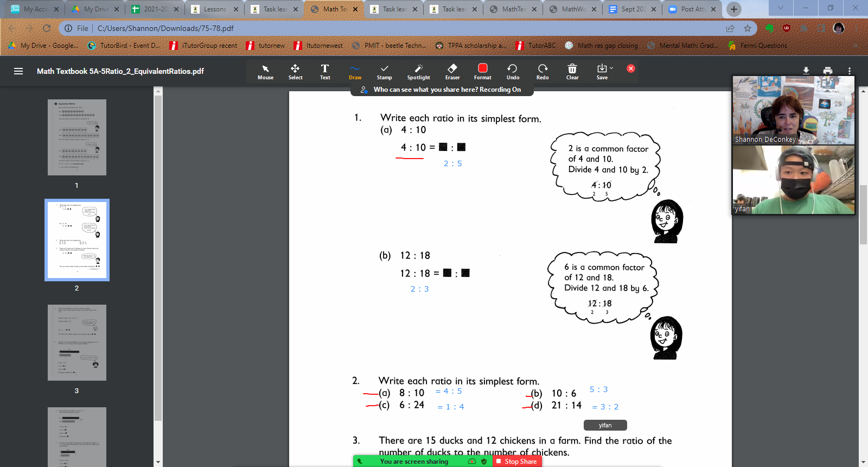Pick the Draw annotation tool
This screenshot has height=467, width=868.
[x=355, y=72]
